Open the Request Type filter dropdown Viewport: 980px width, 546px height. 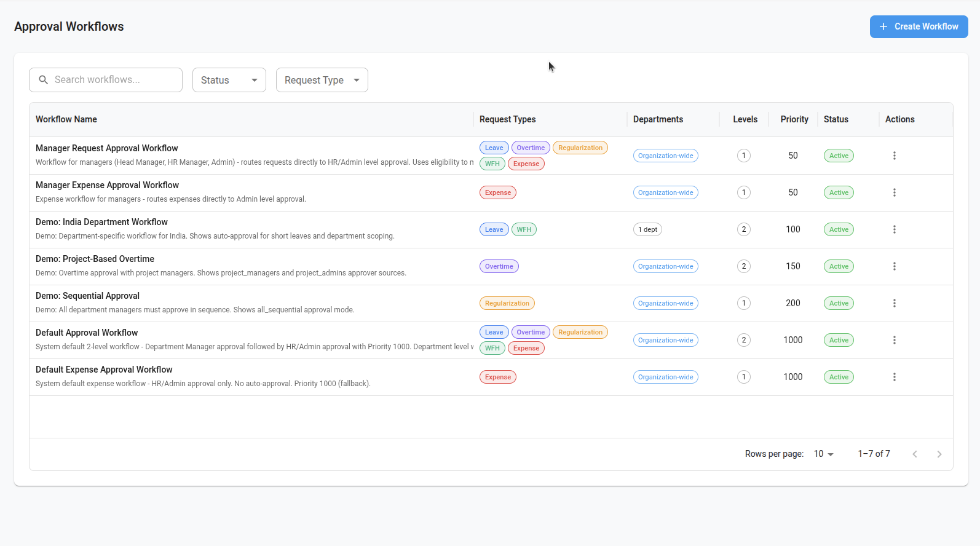tap(322, 80)
